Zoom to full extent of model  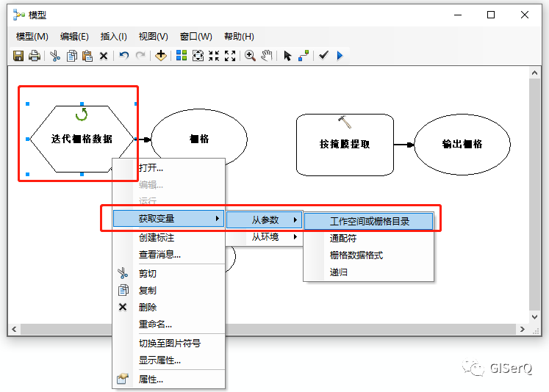(198, 56)
